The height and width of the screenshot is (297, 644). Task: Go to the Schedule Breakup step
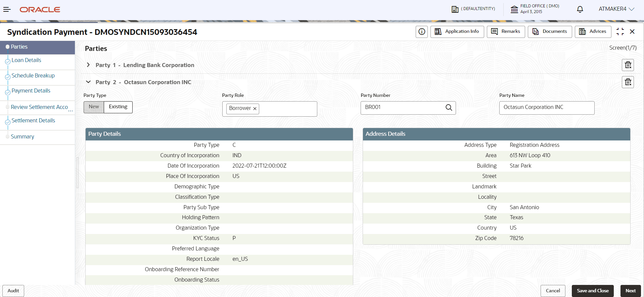pyautogui.click(x=33, y=76)
